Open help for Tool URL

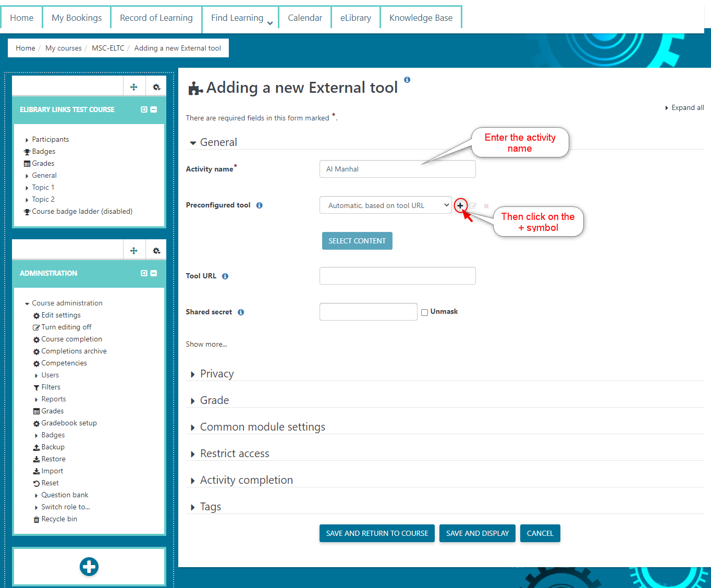pyautogui.click(x=225, y=276)
